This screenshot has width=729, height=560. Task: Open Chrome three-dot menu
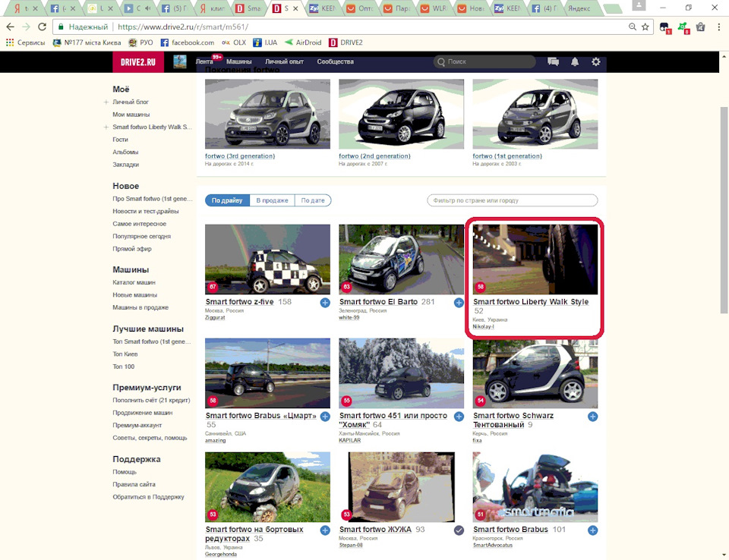coord(719,27)
